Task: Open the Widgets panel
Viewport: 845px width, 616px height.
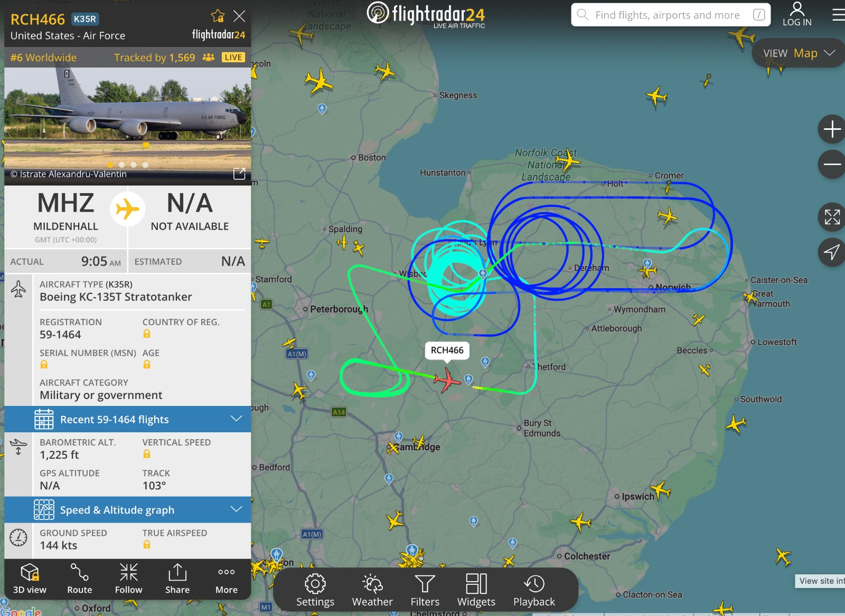Action: point(476,590)
